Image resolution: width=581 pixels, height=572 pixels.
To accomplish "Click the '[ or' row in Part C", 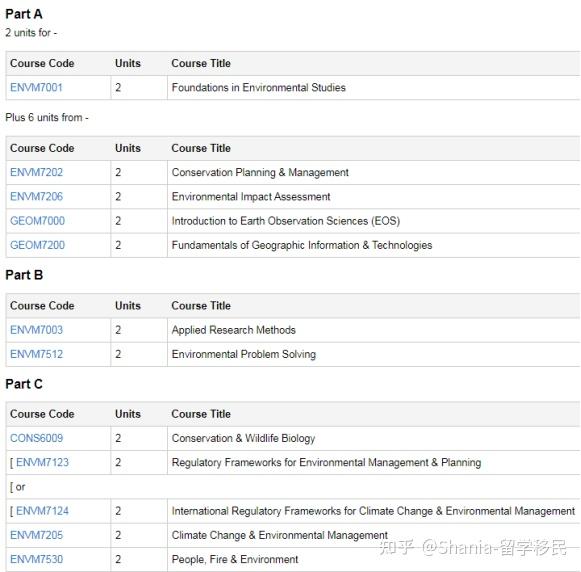I will tap(293, 487).
